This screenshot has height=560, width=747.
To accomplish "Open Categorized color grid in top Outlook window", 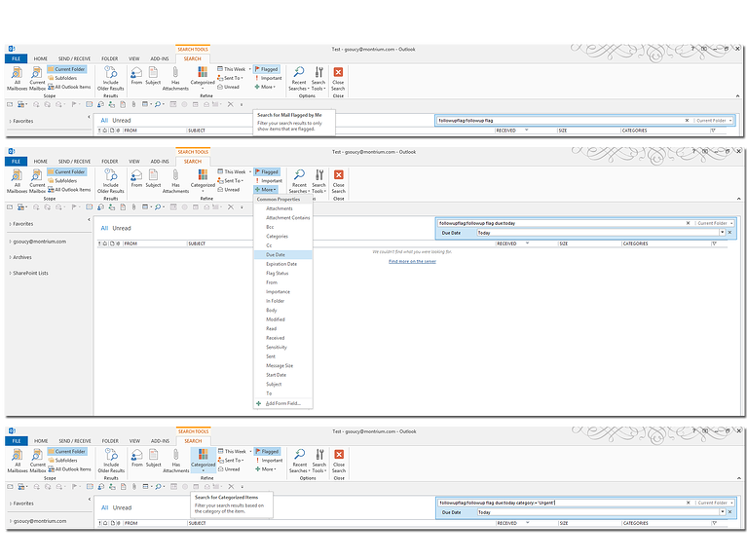I will pyautogui.click(x=203, y=78).
